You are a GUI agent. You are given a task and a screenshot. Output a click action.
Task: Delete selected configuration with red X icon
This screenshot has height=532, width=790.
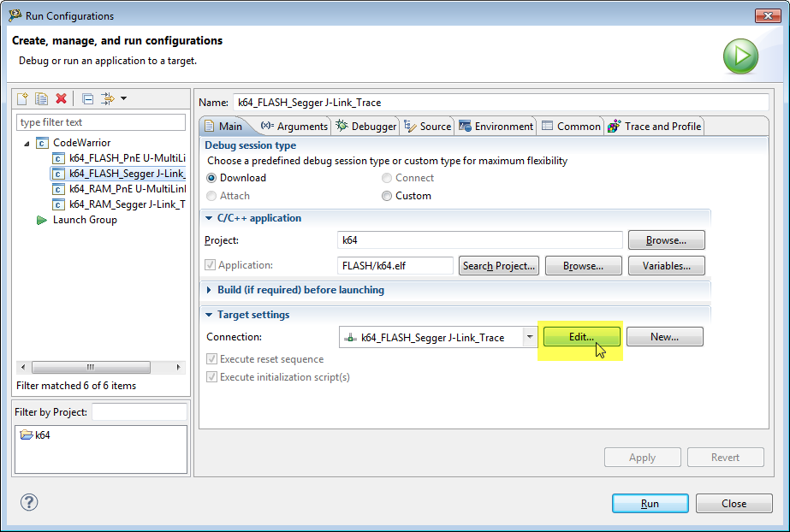click(x=61, y=99)
